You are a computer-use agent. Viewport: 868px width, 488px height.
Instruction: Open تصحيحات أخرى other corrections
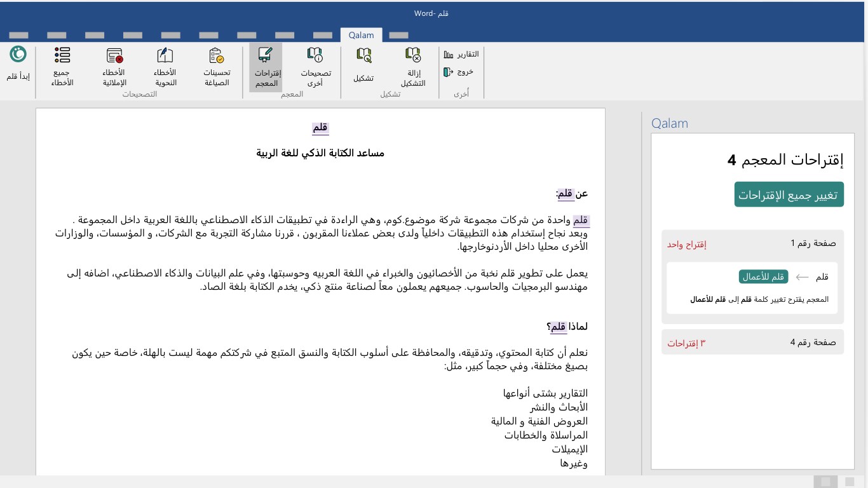click(x=315, y=67)
